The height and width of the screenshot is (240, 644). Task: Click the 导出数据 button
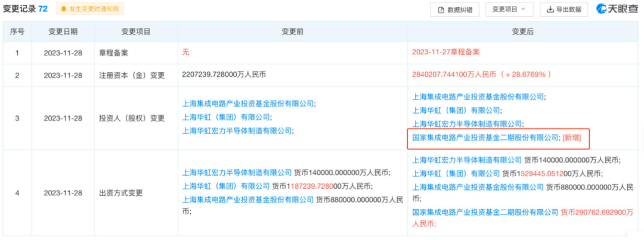563,10
